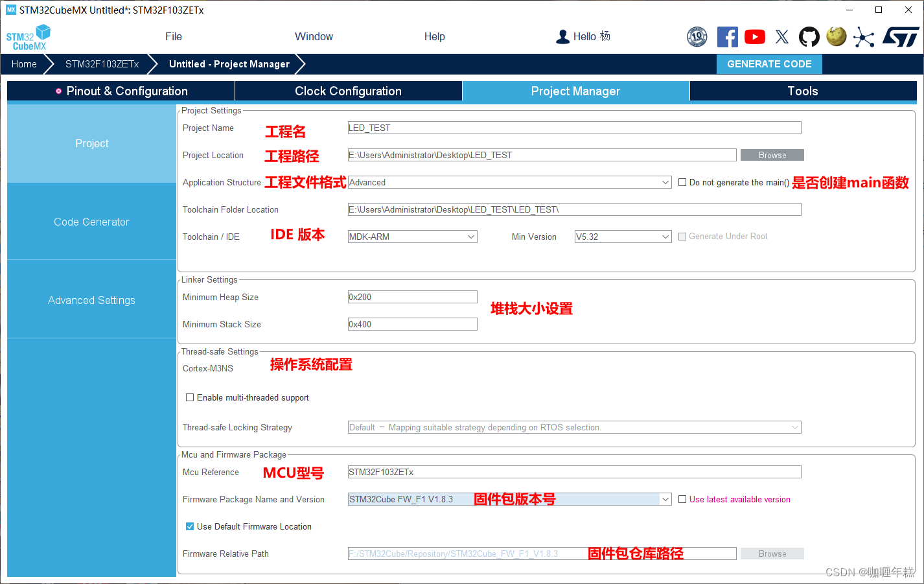Go to Home breadcrumb
This screenshot has width=924, height=584.
coord(24,64)
